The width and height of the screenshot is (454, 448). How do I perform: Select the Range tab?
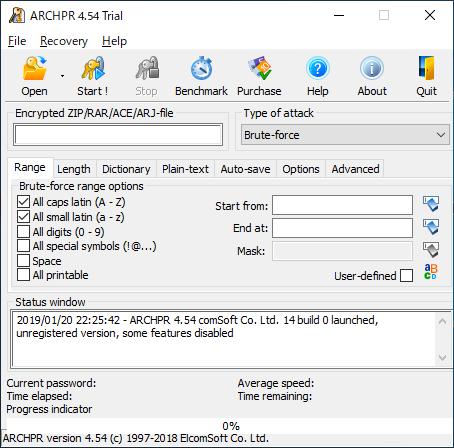tap(30, 167)
